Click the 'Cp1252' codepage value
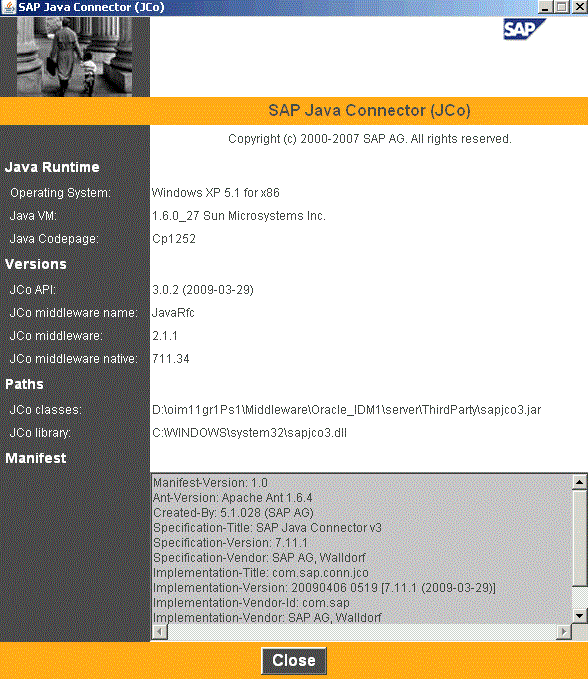This screenshot has height=679, width=588. 174,239
